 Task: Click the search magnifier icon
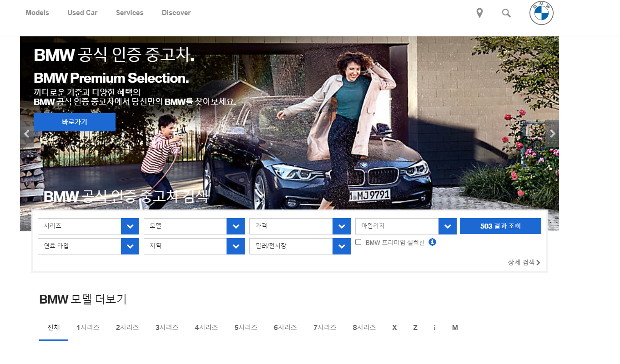[x=506, y=13]
